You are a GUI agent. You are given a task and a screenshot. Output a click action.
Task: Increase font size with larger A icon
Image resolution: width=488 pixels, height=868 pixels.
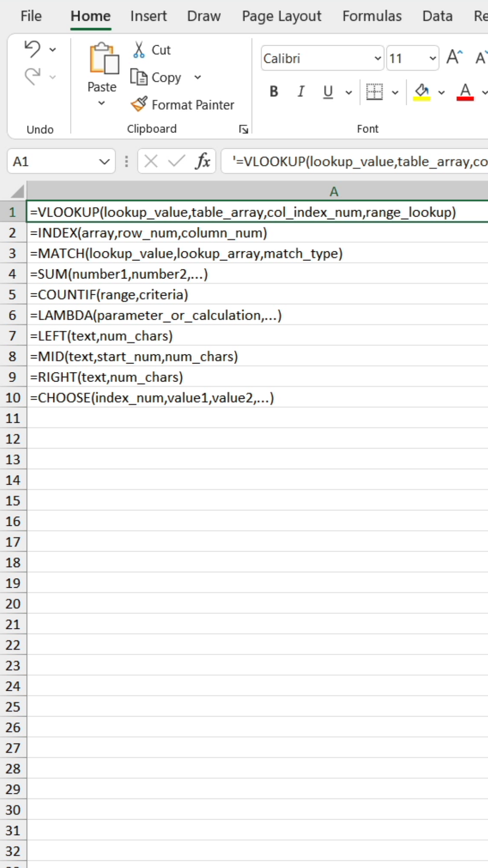[454, 57]
